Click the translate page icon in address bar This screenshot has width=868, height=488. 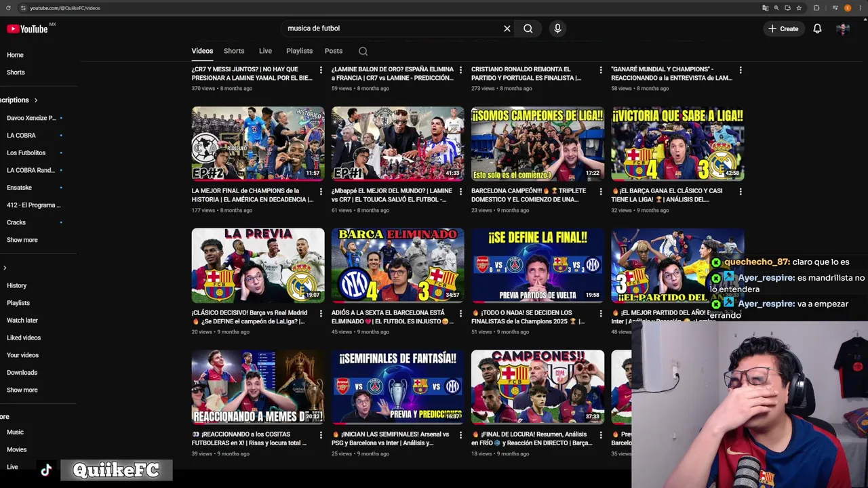[766, 8]
